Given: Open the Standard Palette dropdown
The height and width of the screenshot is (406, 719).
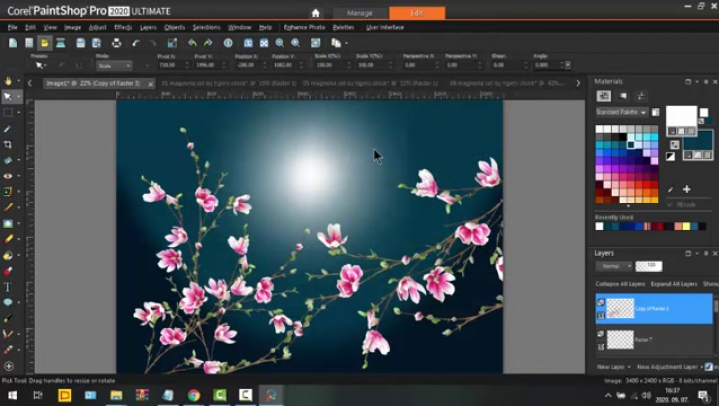Looking at the screenshot, I should 621,112.
